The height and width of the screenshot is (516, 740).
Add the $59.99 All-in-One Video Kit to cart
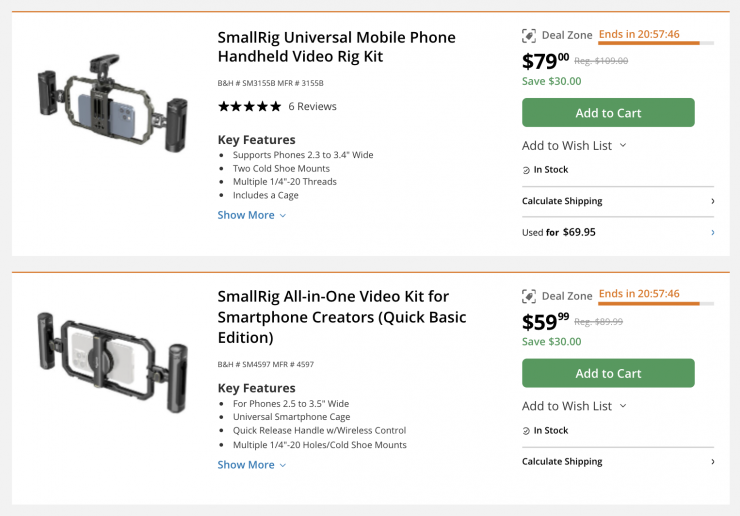click(608, 374)
